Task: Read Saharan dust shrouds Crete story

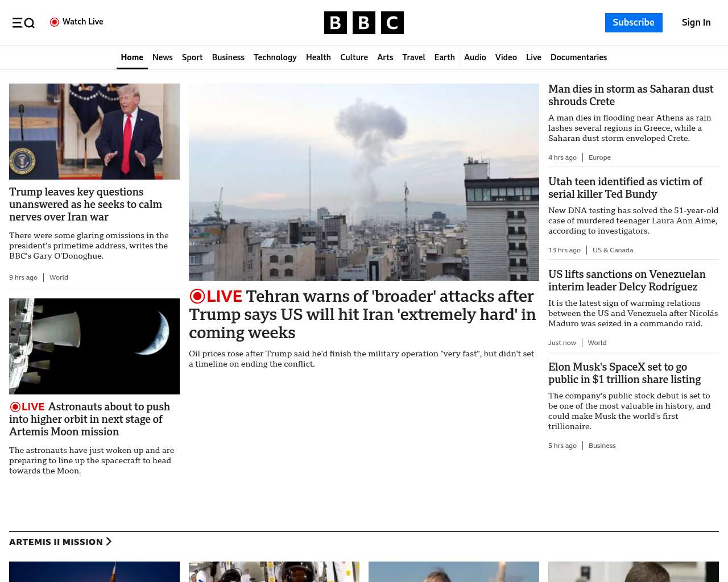Action: [x=630, y=95]
